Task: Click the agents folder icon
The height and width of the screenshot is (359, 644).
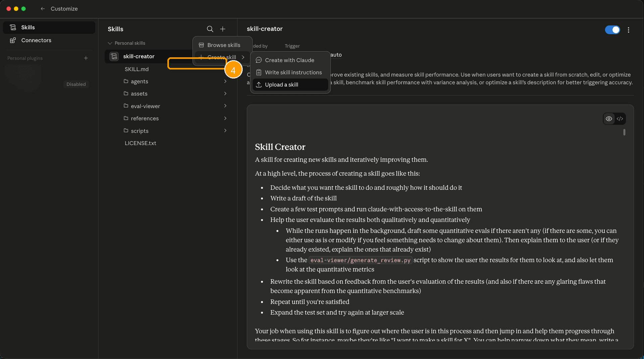Action: coord(126,81)
